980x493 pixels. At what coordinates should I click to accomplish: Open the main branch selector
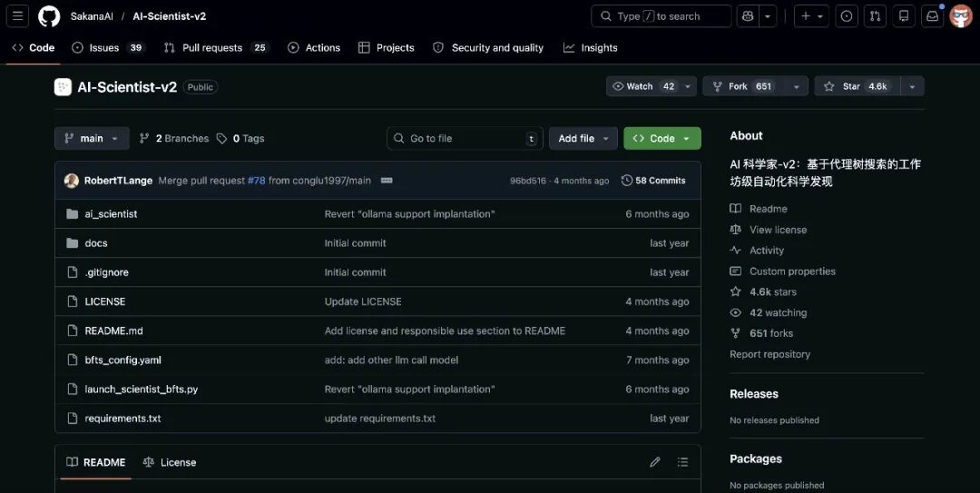click(x=92, y=138)
